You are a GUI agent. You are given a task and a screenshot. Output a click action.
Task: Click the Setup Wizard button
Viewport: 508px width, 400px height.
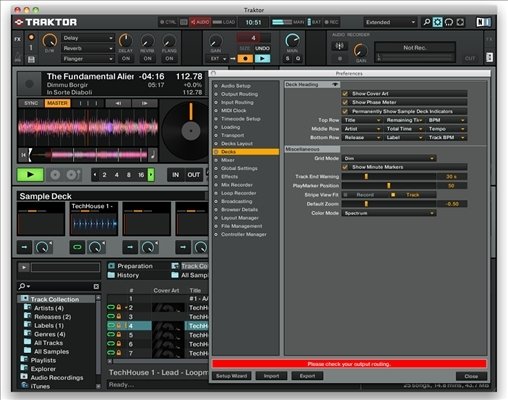tap(232, 376)
